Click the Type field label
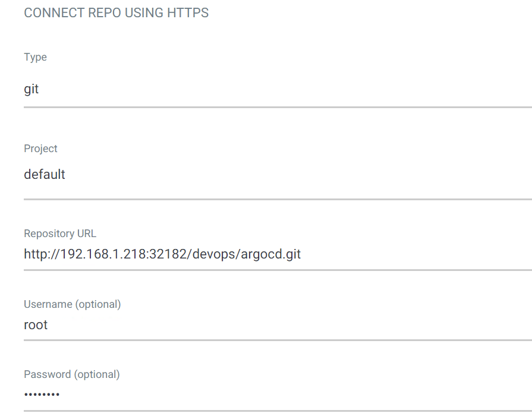 click(35, 57)
